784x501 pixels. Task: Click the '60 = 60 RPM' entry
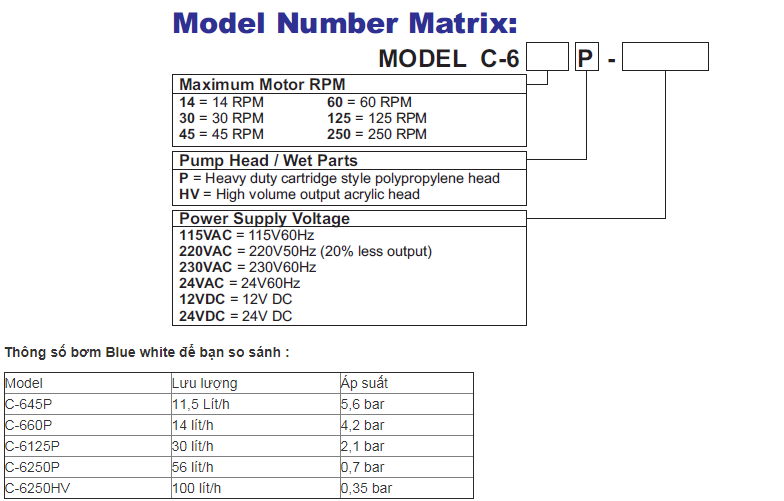370,102
